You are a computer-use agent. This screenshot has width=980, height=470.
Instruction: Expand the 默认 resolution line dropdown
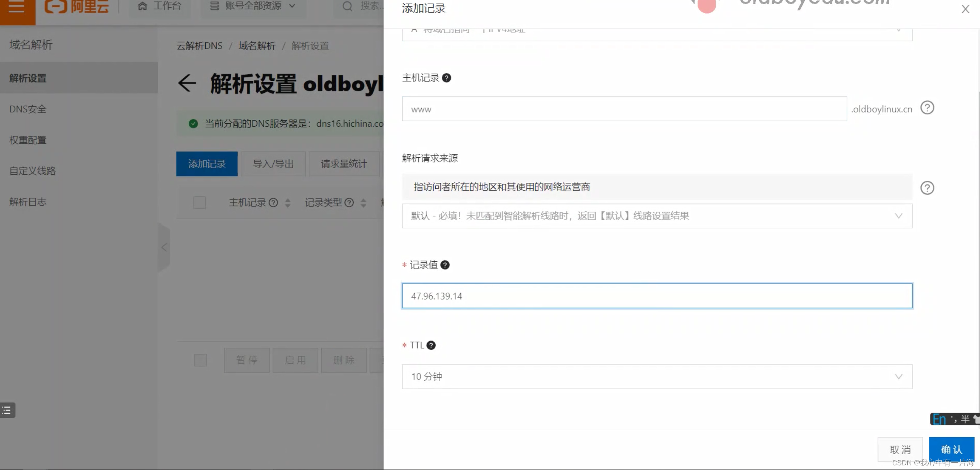coord(657,216)
